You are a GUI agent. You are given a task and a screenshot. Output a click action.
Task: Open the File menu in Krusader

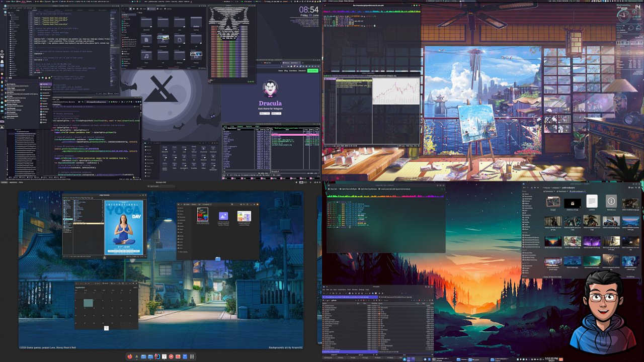(324, 290)
